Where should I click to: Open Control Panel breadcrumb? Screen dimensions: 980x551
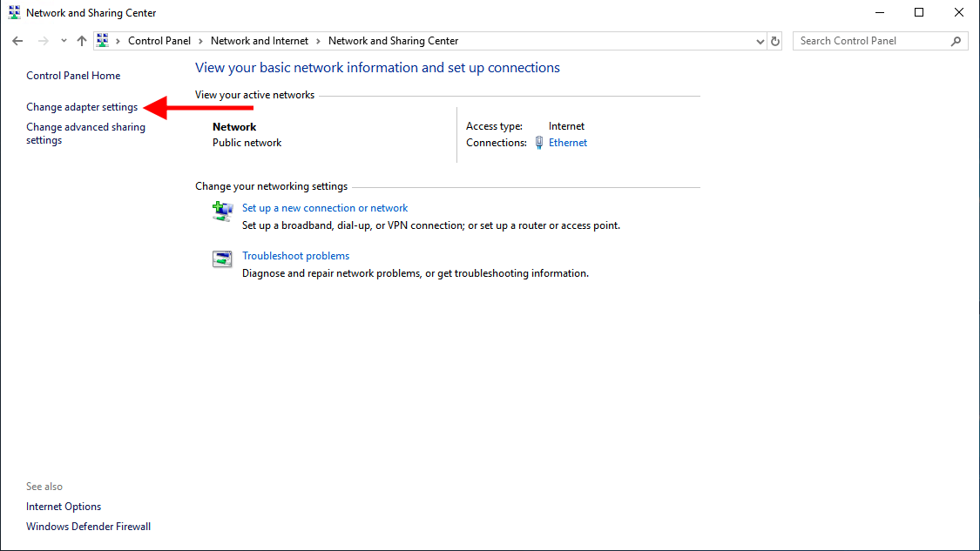coord(159,41)
